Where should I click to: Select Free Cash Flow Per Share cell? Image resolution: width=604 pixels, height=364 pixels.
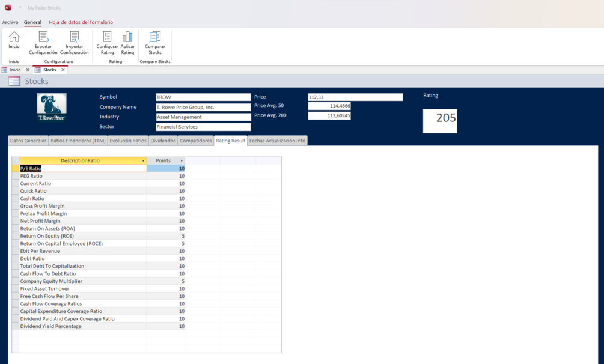click(x=83, y=296)
